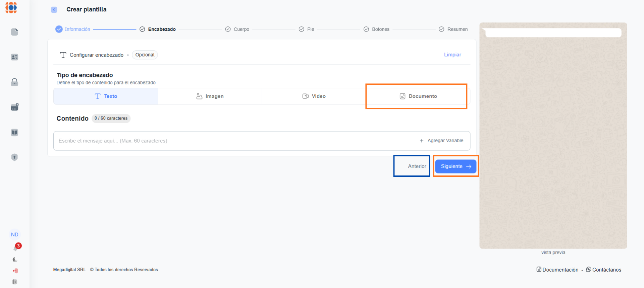644x288 pixels.
Task: Click the Limpiar link
Action: click(452, 55)
